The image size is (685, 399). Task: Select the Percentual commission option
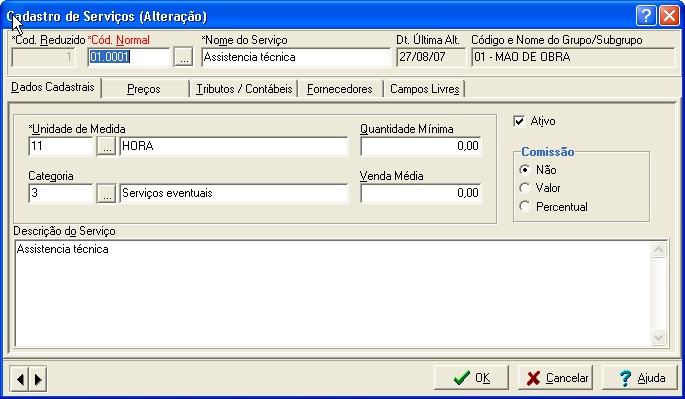525,206
